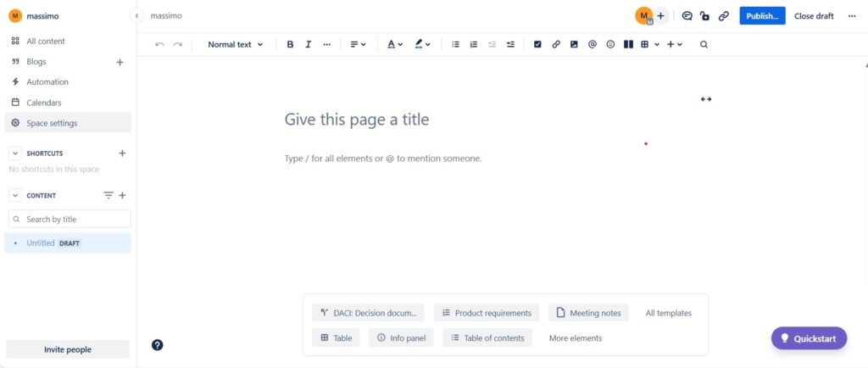Toggle the page width arrows
The image size is (868, 368).
tap(706, 99)
